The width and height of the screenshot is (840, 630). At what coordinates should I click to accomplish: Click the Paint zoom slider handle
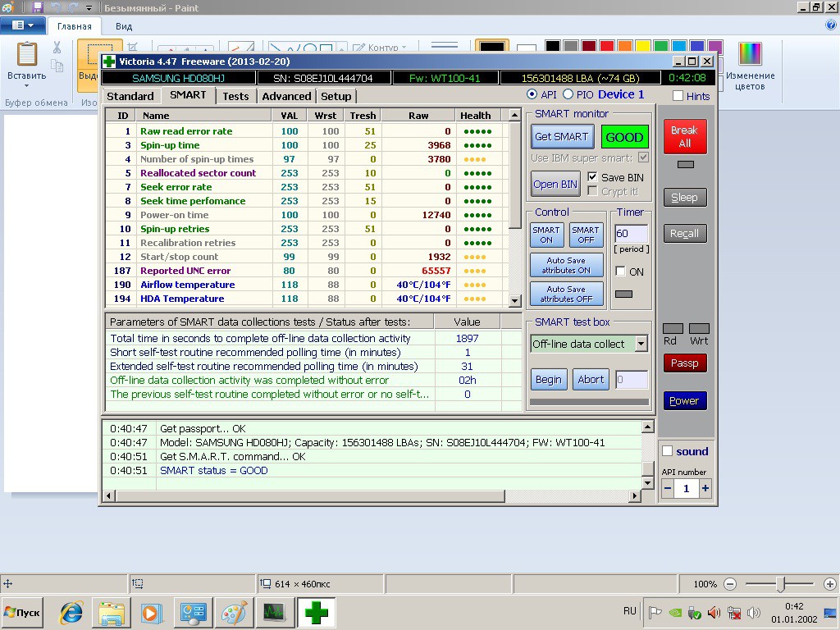coord(781,584)
